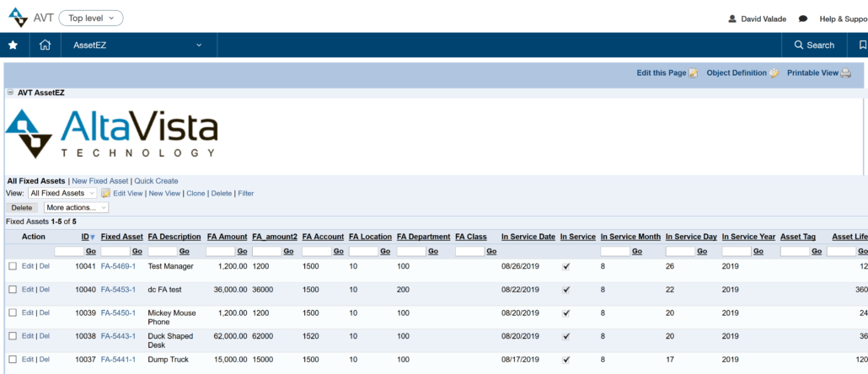Viewport: 868px width, 374px height.
Task: Click the Object Definition link text
Action: tap(737, 73)
